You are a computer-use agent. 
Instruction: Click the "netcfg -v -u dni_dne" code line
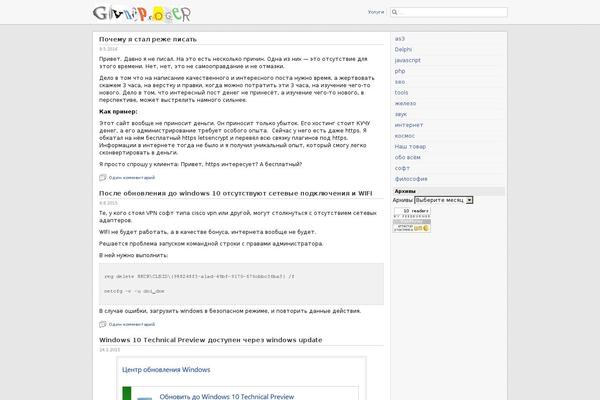134,291
